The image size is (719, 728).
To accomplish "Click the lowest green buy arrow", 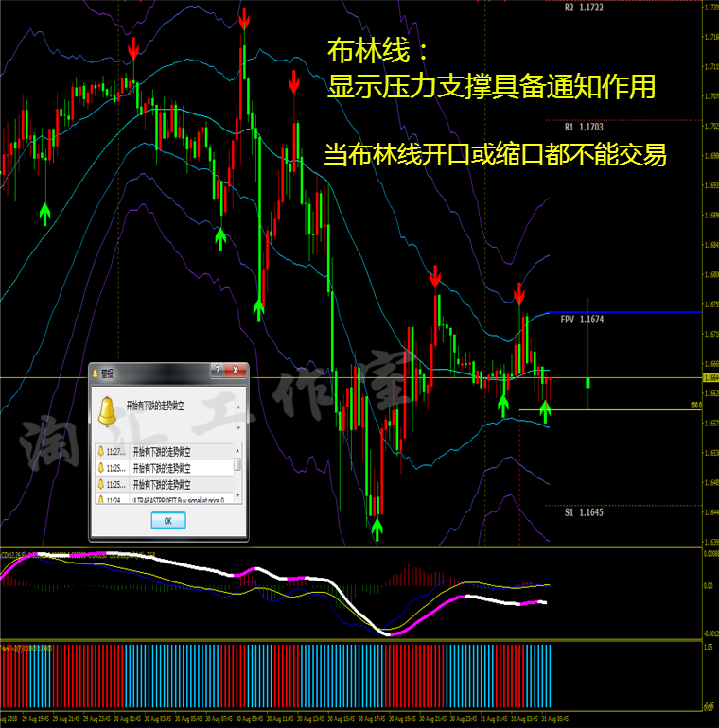I will pos(377,529).
